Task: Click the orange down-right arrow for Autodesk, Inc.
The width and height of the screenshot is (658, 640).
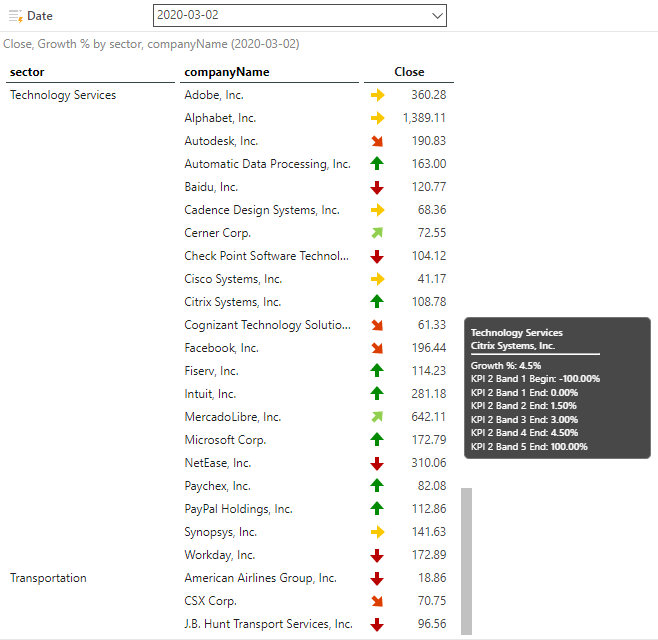Action: click(x=377, y=141)
